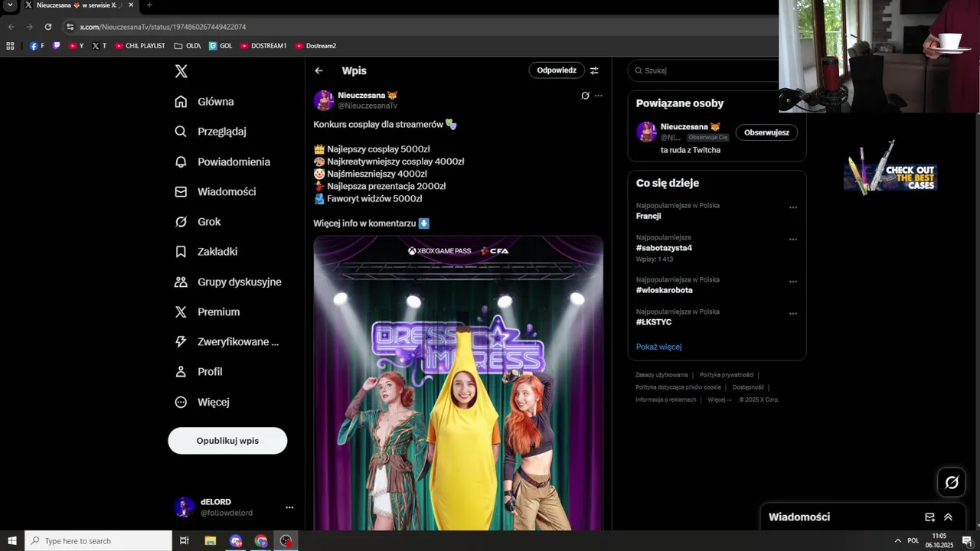Image resolution: width=980 pixels, height=551 pixels.
Task: Open Główna home page
Action: click(x=204, y=102)
